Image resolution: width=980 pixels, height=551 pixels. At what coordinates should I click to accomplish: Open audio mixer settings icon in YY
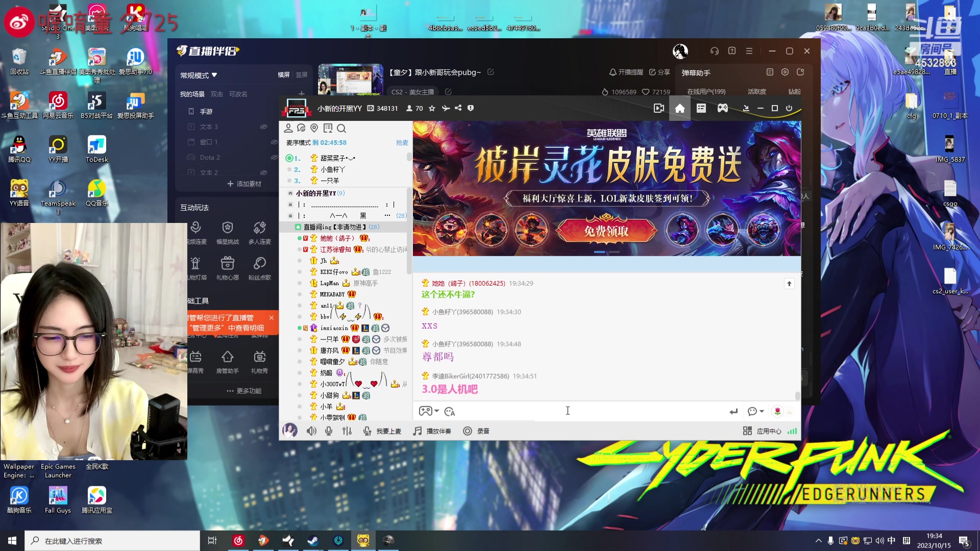tap(347, 431)
